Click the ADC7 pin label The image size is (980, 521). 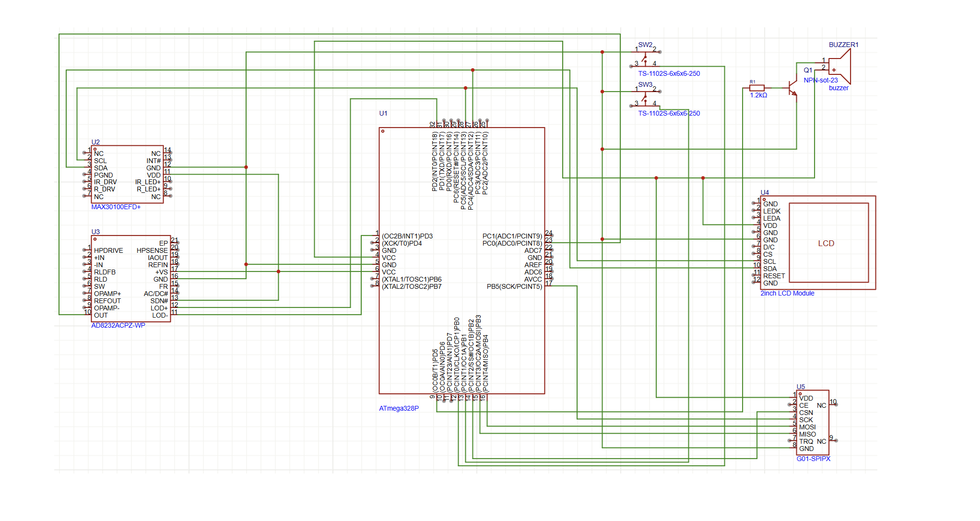(533, 250)
